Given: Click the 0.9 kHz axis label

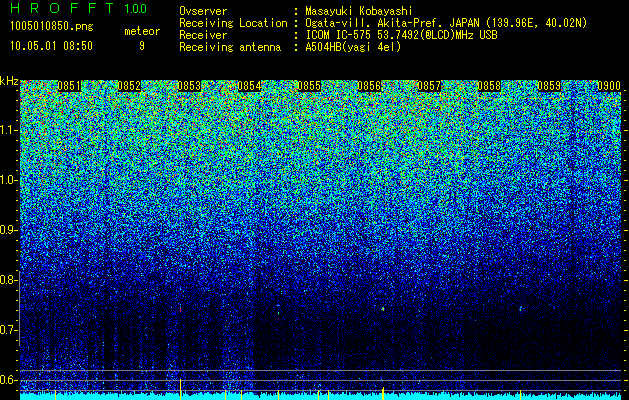Looking at the screenshot, I should (x=8, y=230).
